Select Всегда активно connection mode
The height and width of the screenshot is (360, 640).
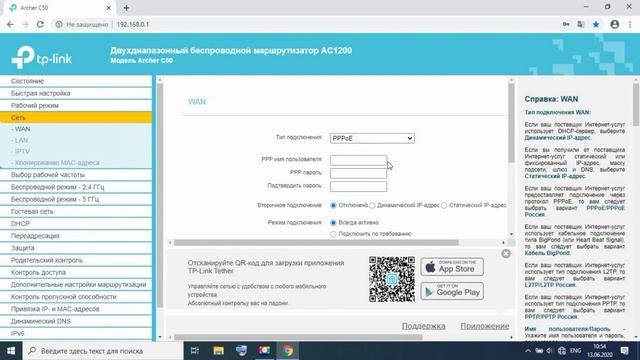[333, 223]
